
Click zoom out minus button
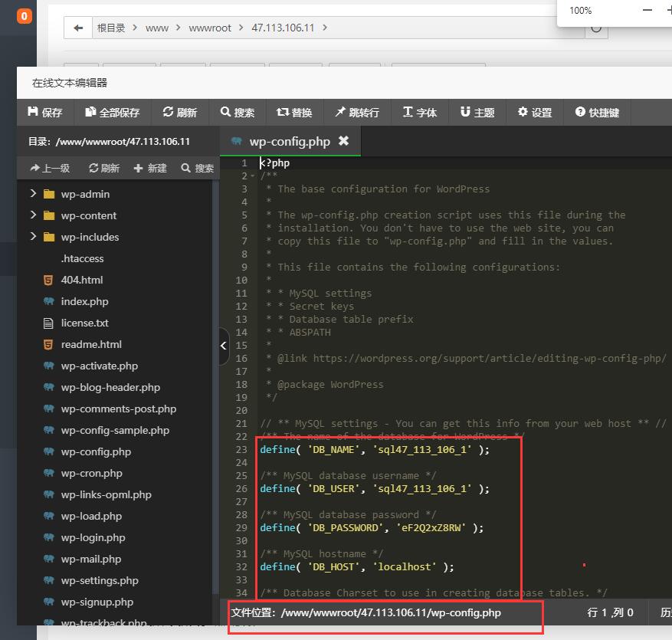[x=647, y=10]
